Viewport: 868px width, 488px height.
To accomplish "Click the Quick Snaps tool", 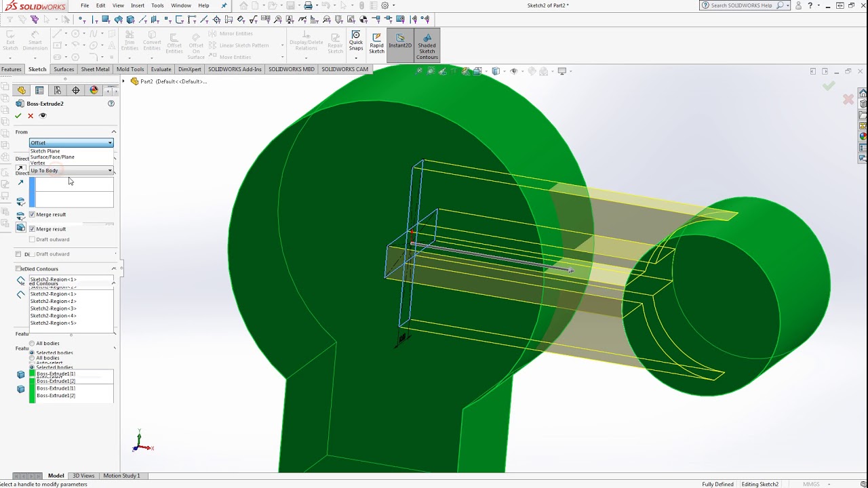I will (x=356, y=42).
